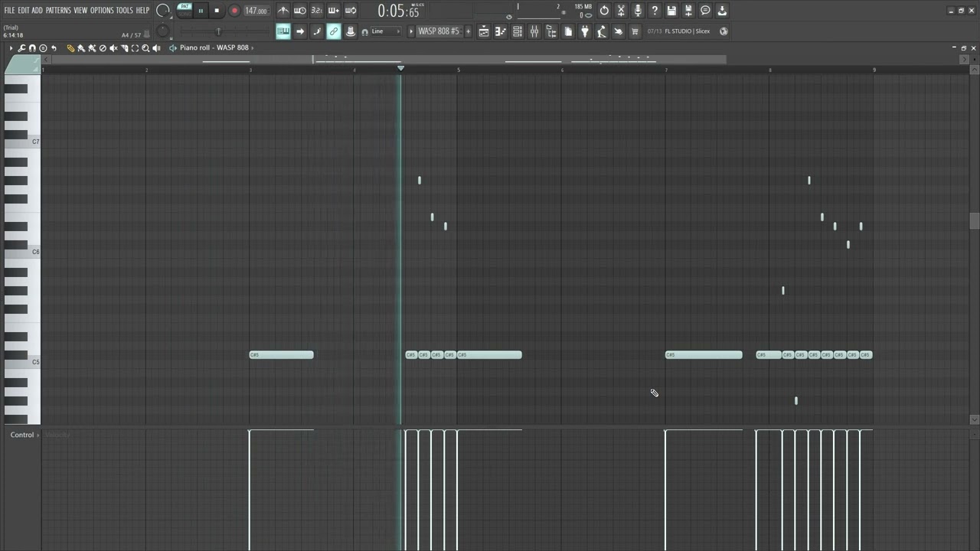Image resolution: width=980 pixels, height=551 pixels.
Task: Save new version of project
Action: click(688, 11)
